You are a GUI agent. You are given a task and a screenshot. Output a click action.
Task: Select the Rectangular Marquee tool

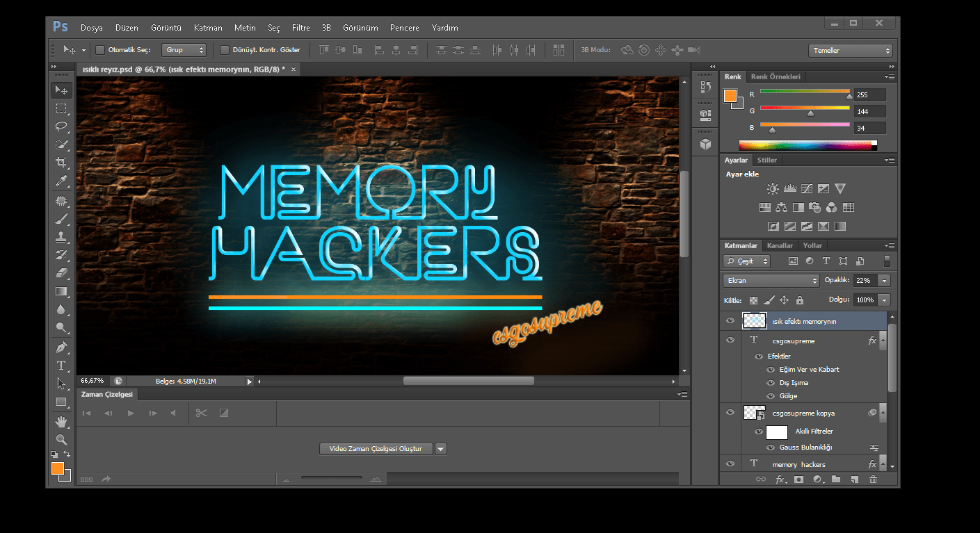coord(61,108)
